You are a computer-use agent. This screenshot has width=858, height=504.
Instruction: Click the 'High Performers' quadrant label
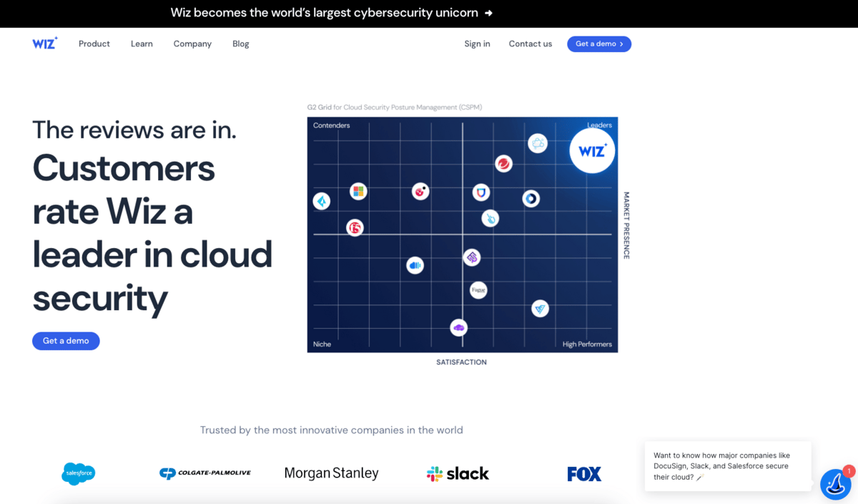tap(587, 344)
